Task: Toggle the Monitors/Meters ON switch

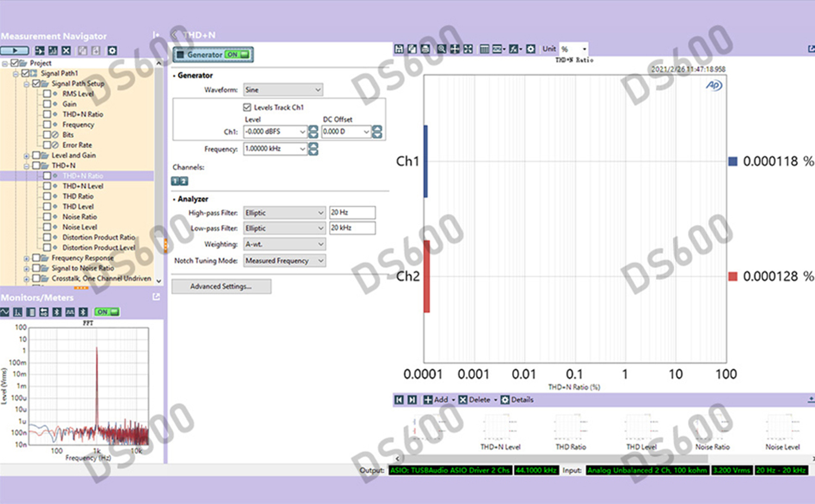Action: pos(107,312)
